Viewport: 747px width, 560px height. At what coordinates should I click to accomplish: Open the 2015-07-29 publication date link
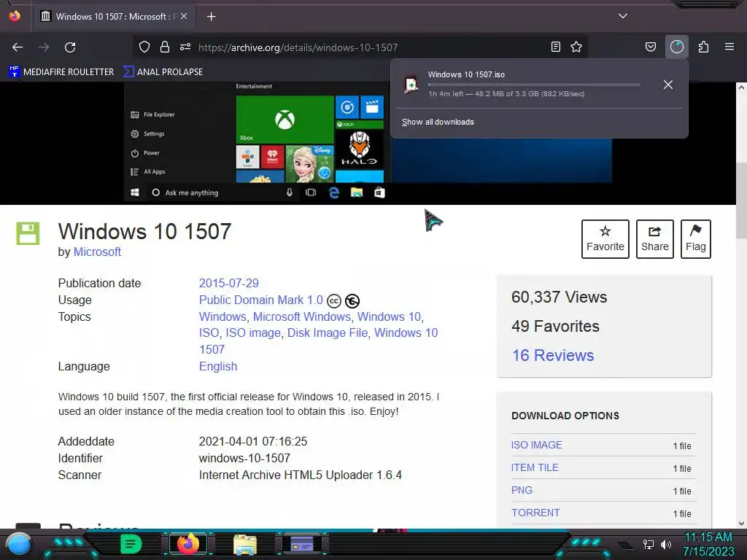click(228, 284)
